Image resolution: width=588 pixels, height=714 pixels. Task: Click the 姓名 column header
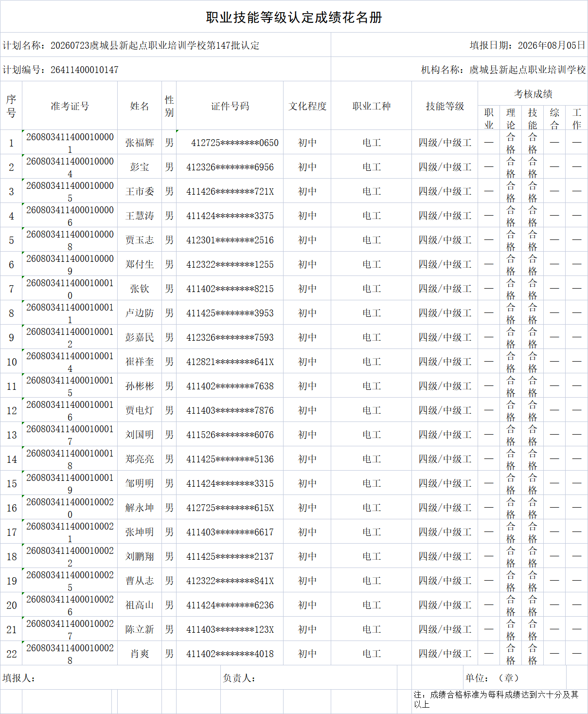pos(140,106)
